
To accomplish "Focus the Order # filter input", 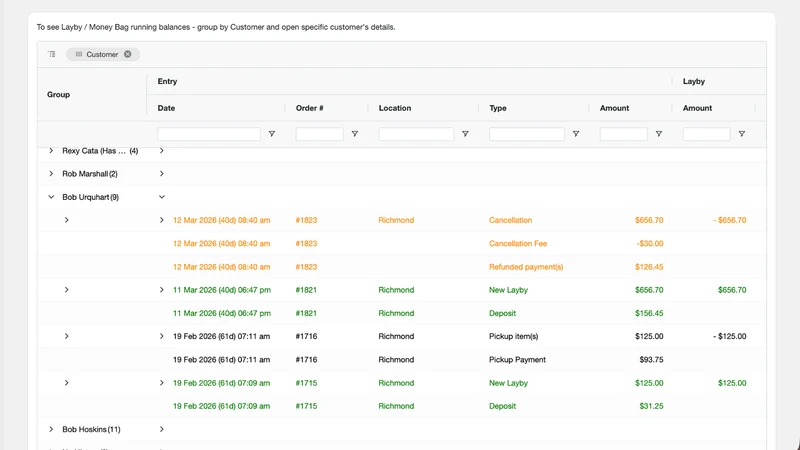I will 319,134.
